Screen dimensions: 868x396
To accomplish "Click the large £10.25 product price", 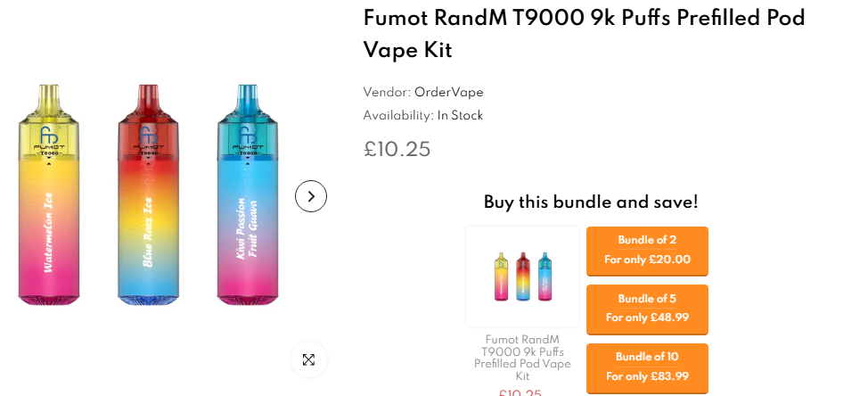I will [x=397, y=149].
